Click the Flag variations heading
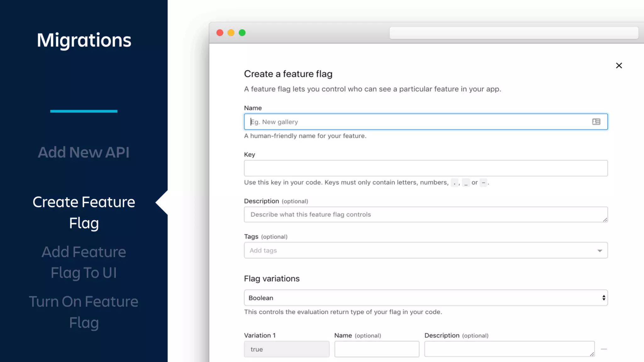Image resolution: width=644 pixels, height=362 pixels. [272, 279]
